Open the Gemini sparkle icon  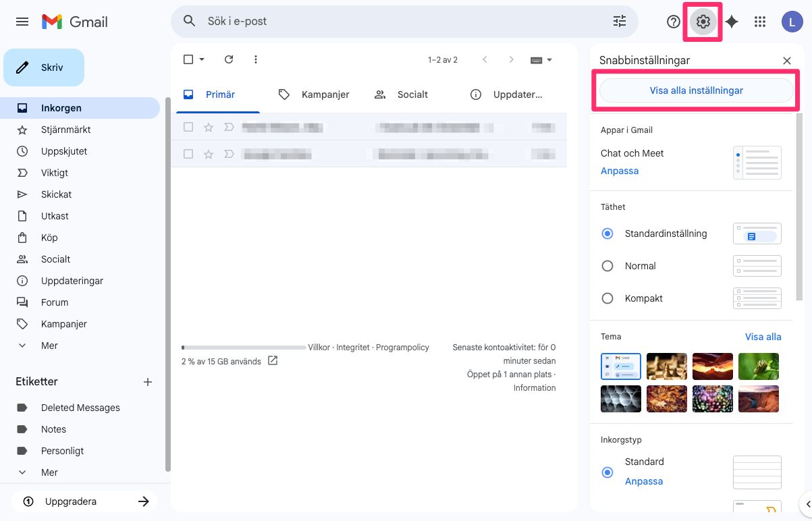[732, 21]
